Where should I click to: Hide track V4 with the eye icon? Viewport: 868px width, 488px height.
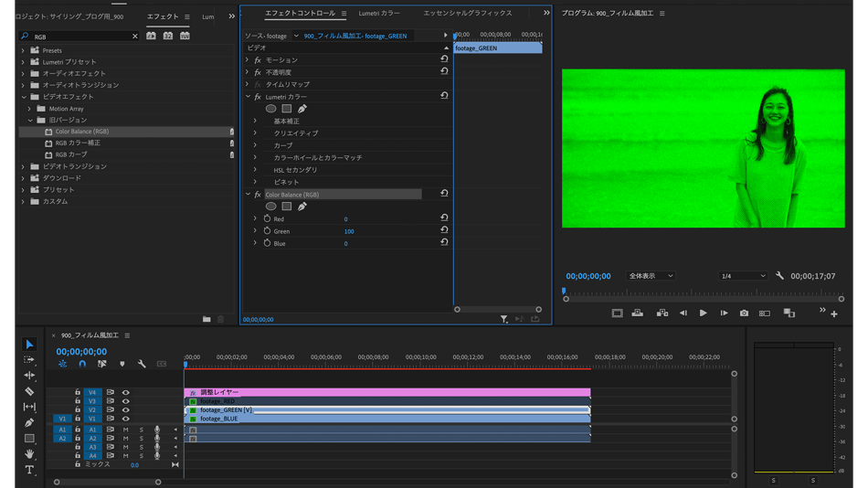[126, 393]
